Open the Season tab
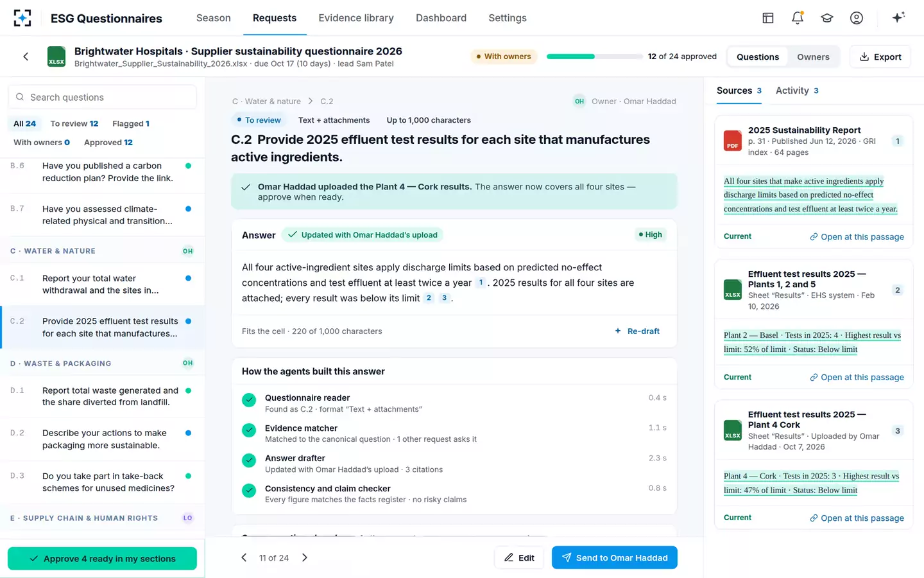 214,18
